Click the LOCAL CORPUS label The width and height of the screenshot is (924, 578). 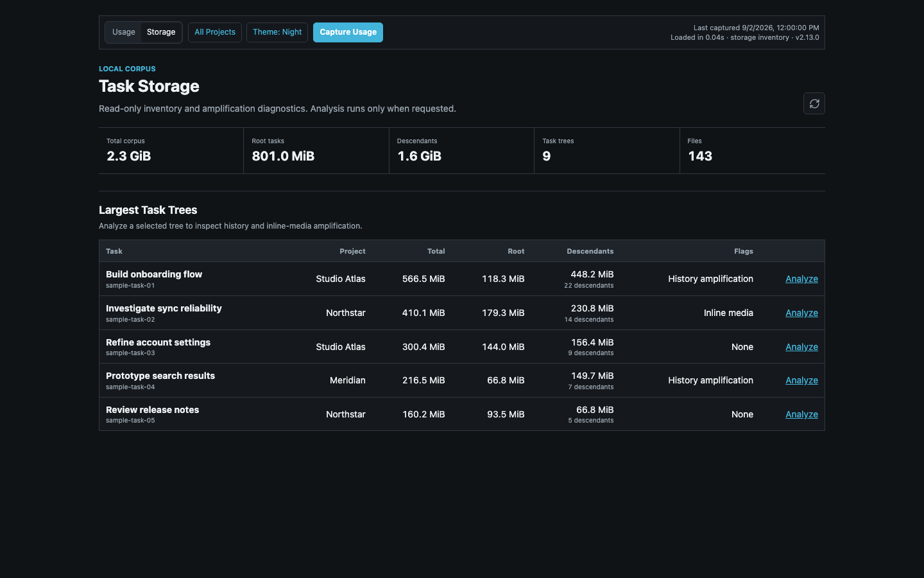pyautogui.click(x=127, y=69)
